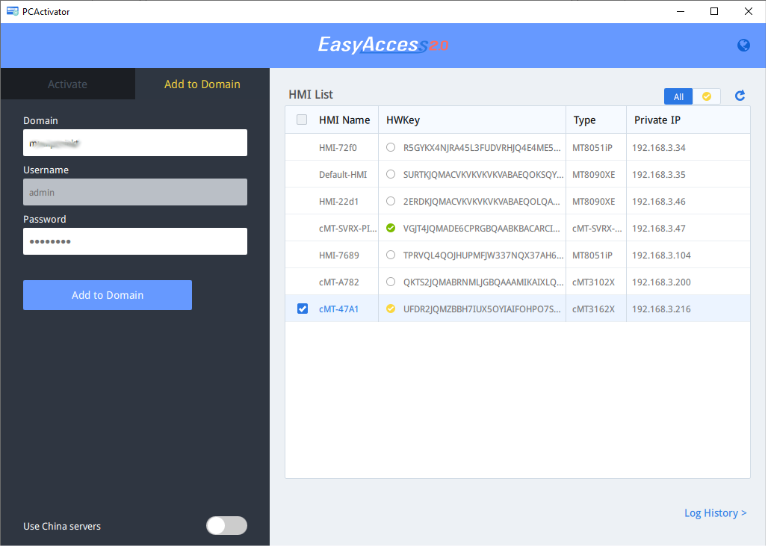Click status circle of Default-HMI row
The height and width of the screenshot is (546, 766).
(x=390, y=174)
